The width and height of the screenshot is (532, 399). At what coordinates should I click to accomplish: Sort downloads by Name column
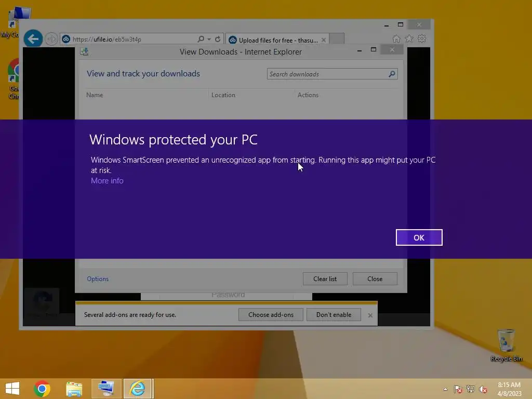95,95
